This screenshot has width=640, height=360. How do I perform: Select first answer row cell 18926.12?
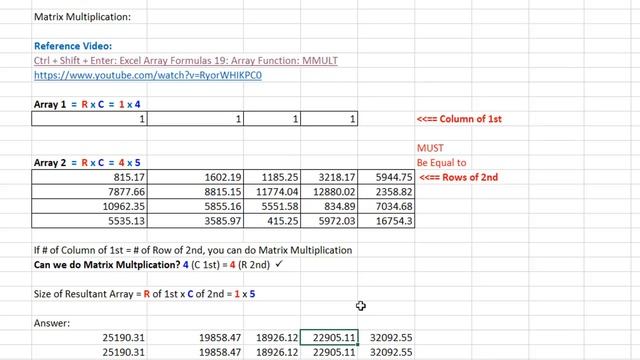tap(272, 338)
